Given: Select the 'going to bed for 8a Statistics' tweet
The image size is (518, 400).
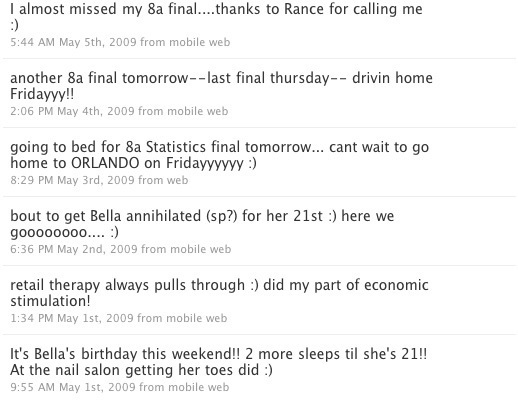Looking at the screenshot, I should [220, 155].
